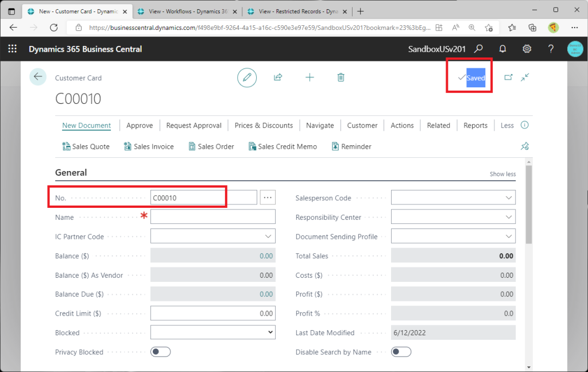
Task: Click the Credit Limit ($) input field
Action: pos(213,313)
